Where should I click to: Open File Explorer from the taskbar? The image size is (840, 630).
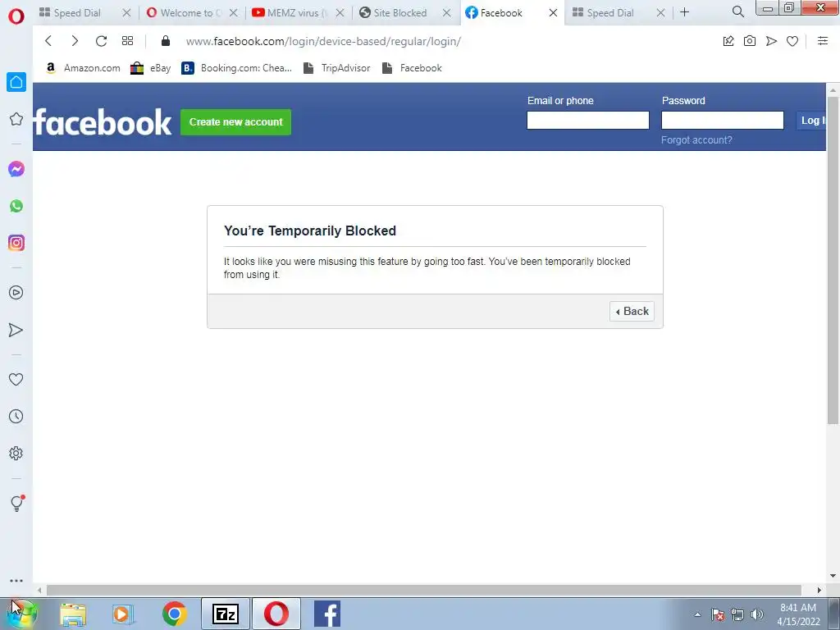click(73, 614)
